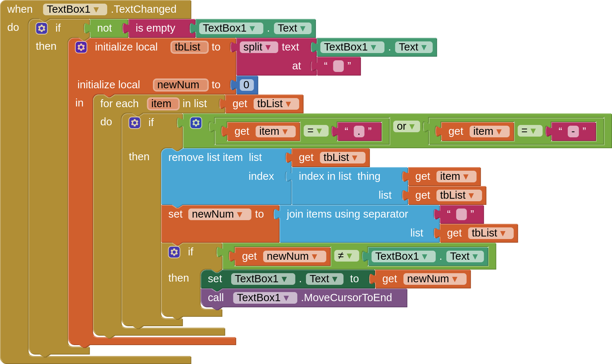The image size is (612, 364).
Task: Click the gear icon on initialize local tbList
Action: 81,47
